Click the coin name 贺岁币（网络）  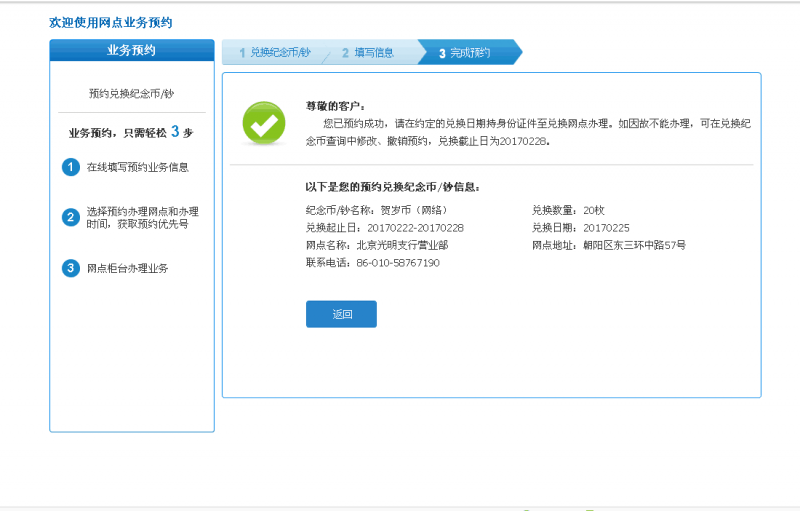(x=414, y=210)
